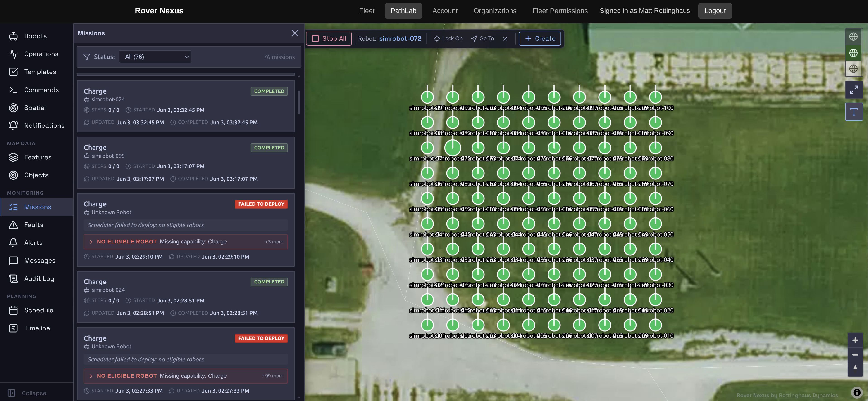Open Notifications in sidebar
This screenshot has width=868, height=401.
[x=36, y=126]
